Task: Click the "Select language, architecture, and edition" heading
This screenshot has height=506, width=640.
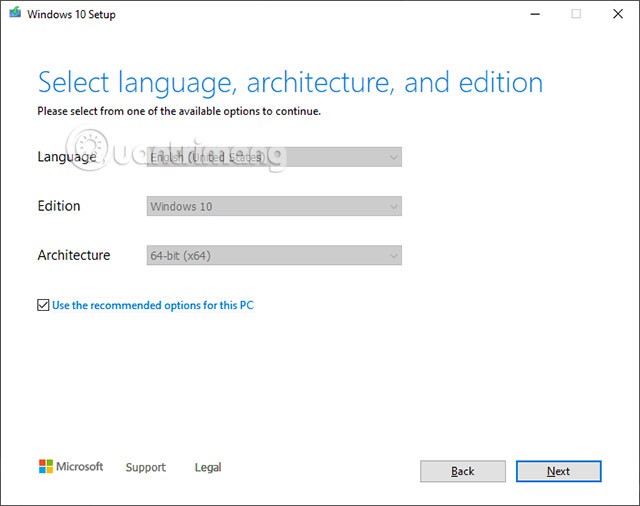Action: pyautogui.click(x=290, y=82)
